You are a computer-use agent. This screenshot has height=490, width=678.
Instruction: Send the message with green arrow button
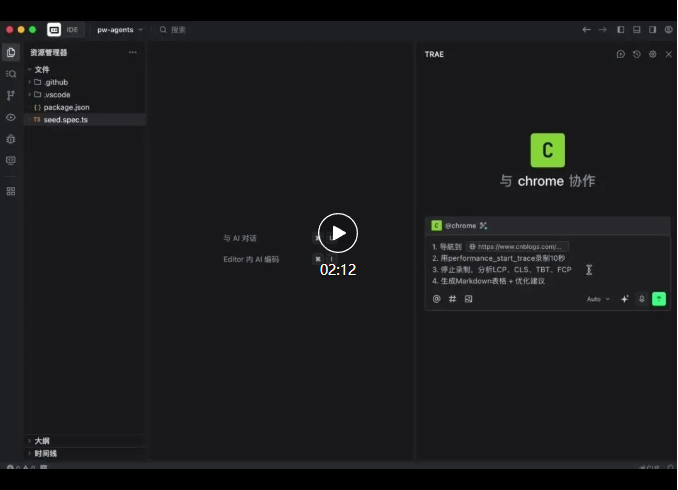coord(659,299)
